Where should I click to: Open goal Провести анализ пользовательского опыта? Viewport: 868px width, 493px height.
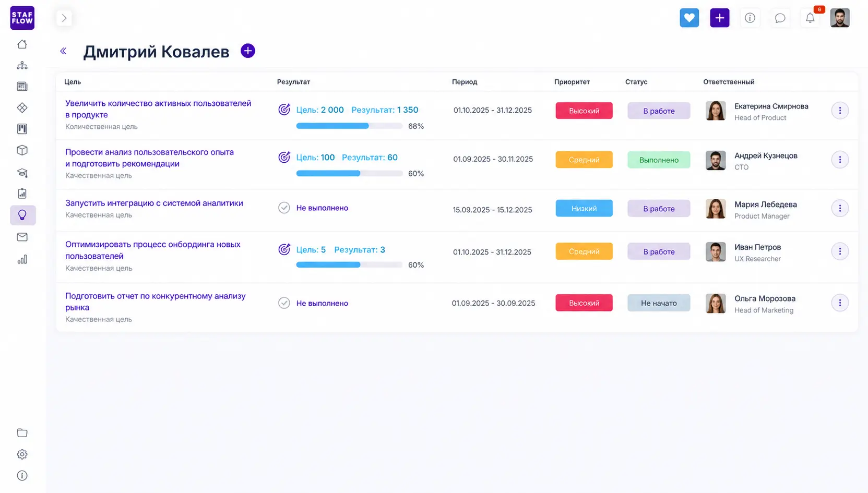pyautogui.click(x=149, y=158)
